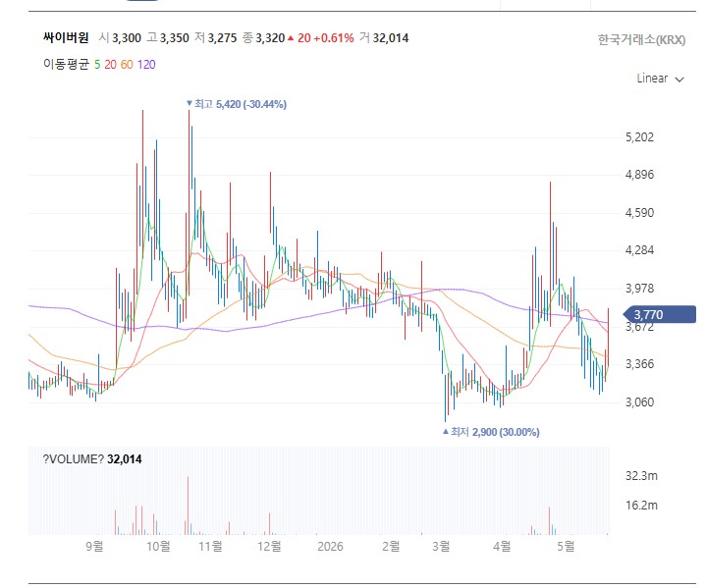This screenshot has width=706, height=588.
Task: Click the 4,284 price axis label
Action: point(639,250)
